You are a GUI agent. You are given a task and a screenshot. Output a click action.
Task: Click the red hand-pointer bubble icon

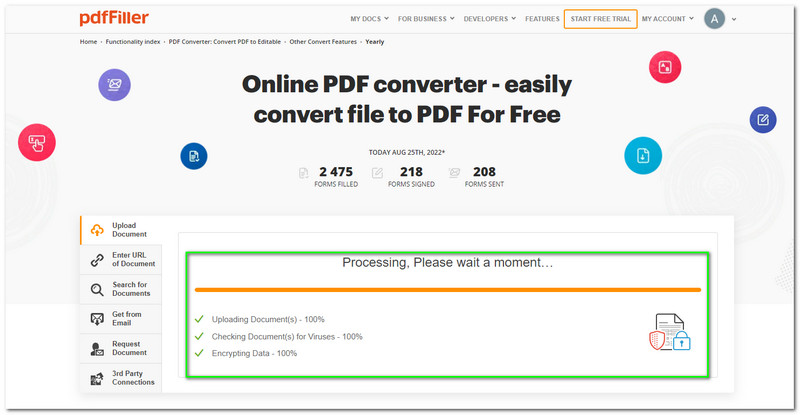point(37,142)
